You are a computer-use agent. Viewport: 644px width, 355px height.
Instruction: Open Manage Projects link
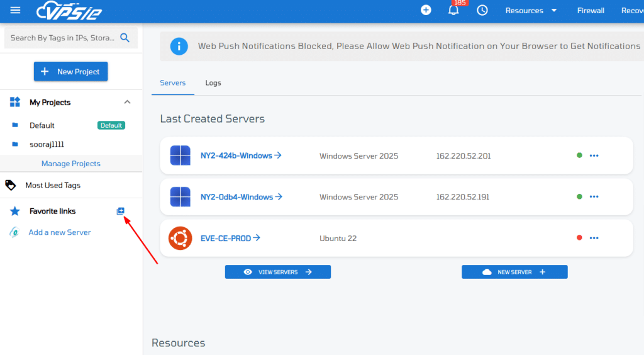click(x=70, y=164)
